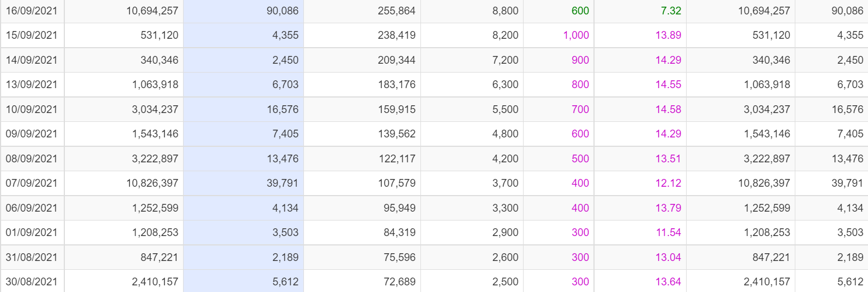Click the 8,200 cell in 15/09/2021 row

(505, 35)
